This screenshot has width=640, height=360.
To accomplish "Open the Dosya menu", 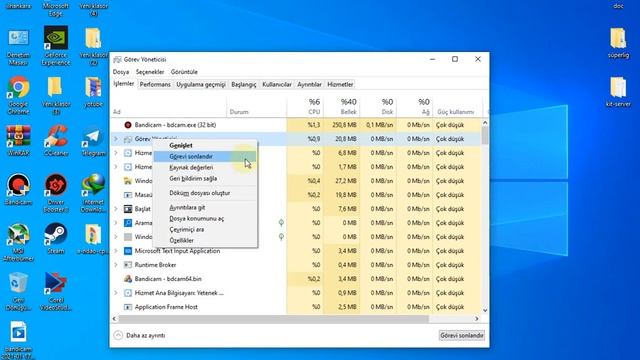I will coord(121,72).
